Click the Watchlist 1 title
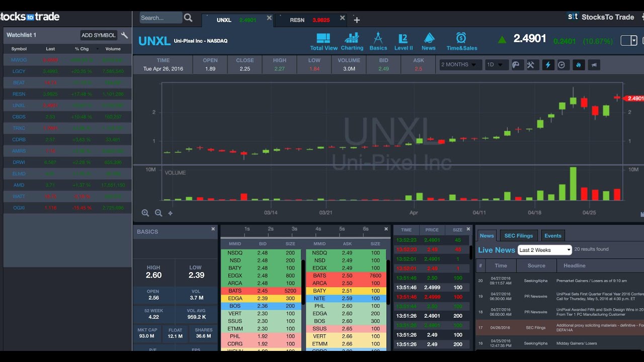The image size is (644, 362). [21, 35]
